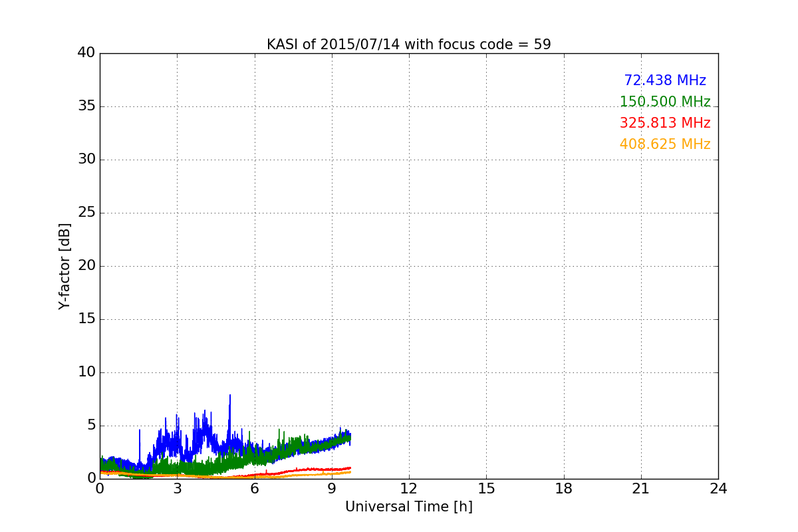798x532 pixels.
Task: Click the x-axis tick label 18
Action: pyautogui.click(x=564, y=489)
